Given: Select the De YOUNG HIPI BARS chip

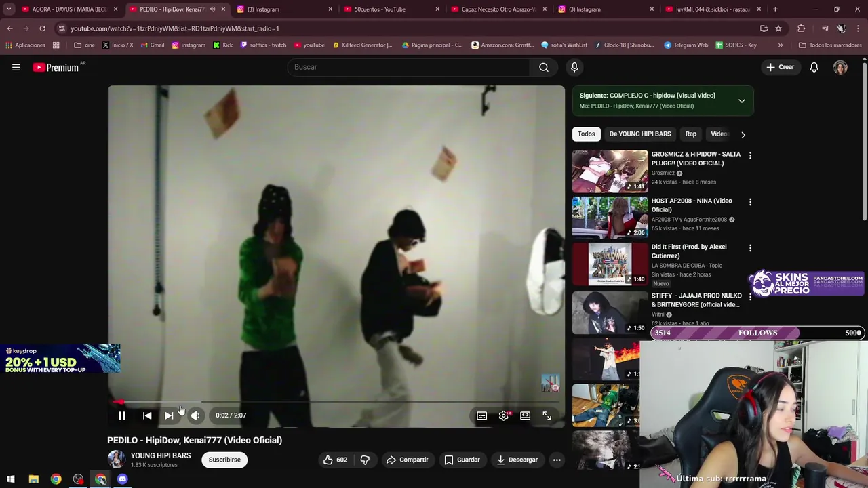Looking at the screenshot, I should click(640, 134).
